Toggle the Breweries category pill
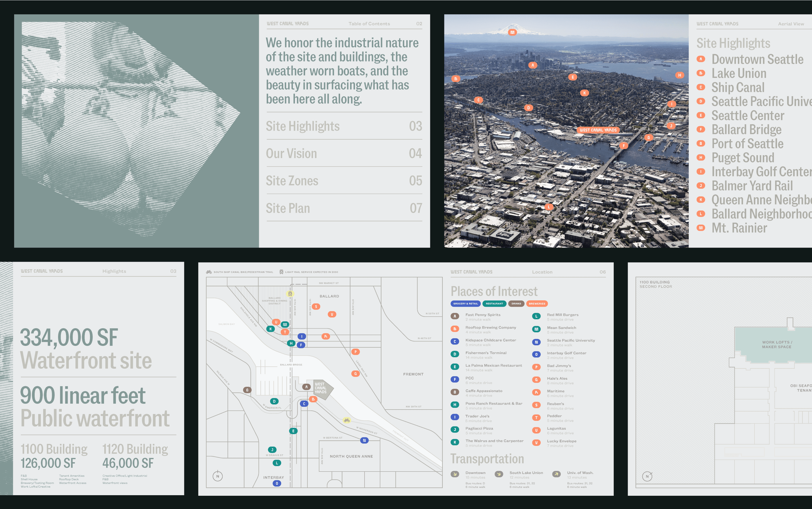The height and width of the screenshot is (509, 812). 537,304
